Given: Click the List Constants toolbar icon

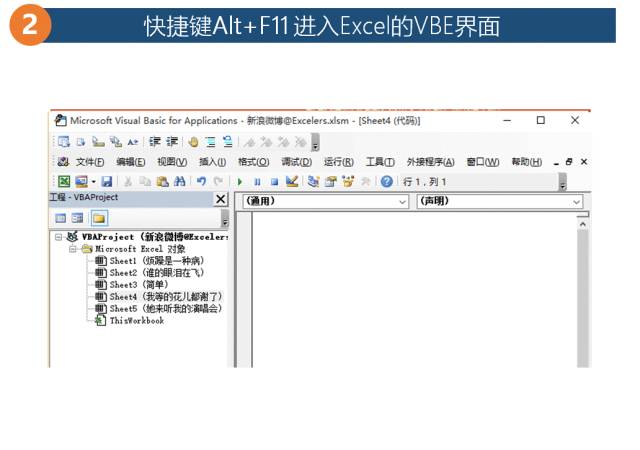Looking at the screenshot, I should pos(81,142).
